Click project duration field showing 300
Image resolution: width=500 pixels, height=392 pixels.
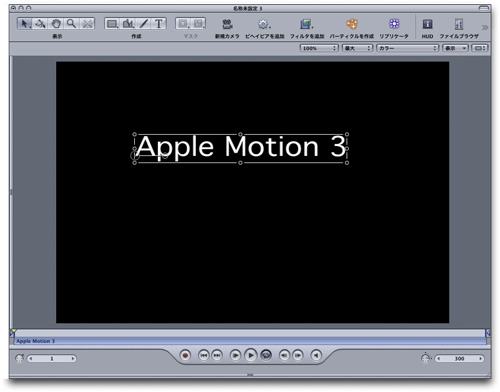(x=459, y=359)
